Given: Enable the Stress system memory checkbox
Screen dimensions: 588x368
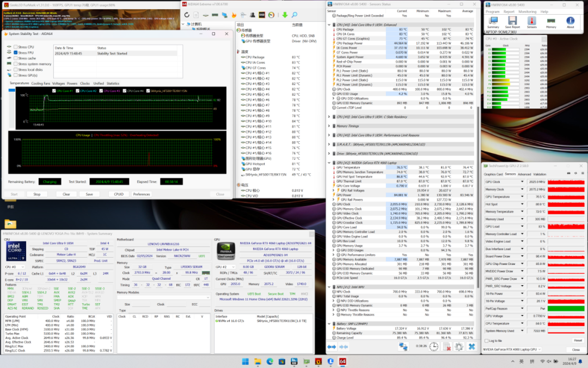Looking at the screenshot, I should [15, 64].
